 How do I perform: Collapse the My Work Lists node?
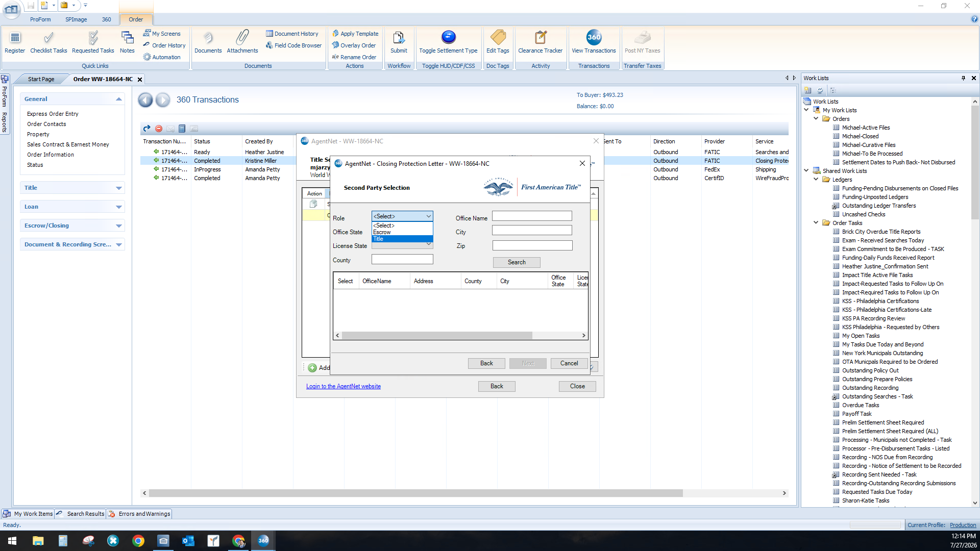pyautogui.click(x=806, y=110)
